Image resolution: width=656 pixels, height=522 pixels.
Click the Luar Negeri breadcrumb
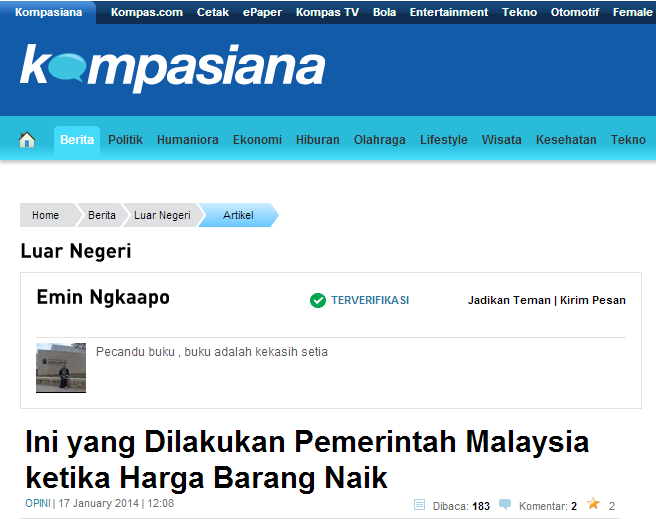[160, 215]
